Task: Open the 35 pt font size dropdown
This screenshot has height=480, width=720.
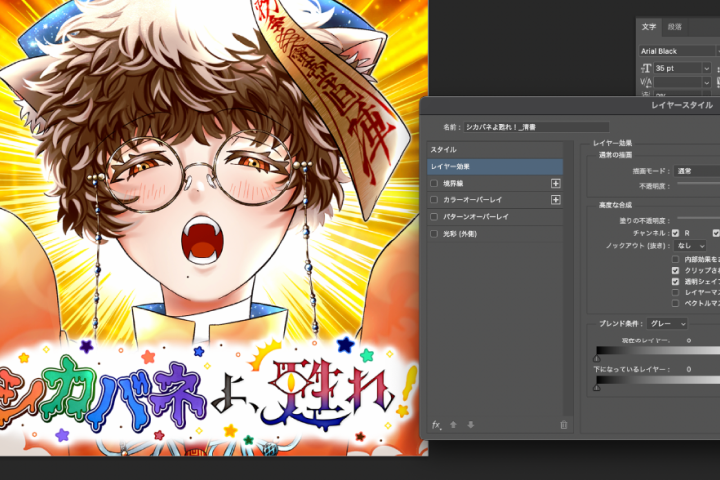Action: click(707, 67)
